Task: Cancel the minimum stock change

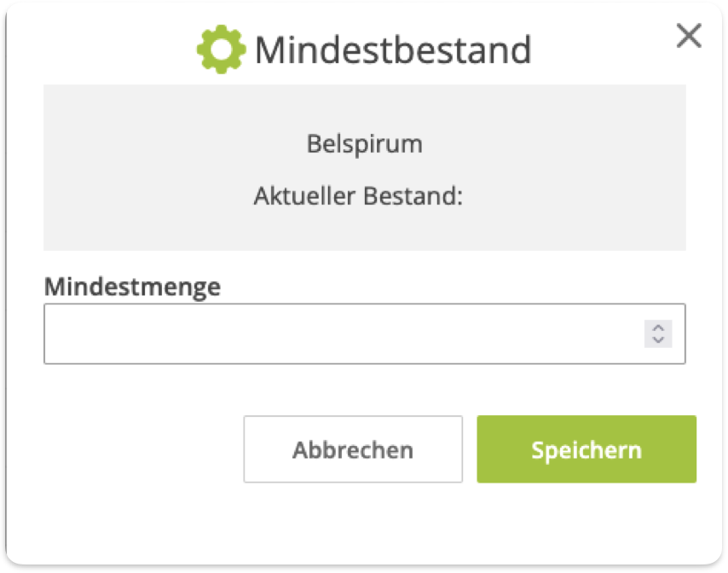Action: [353, 449]
